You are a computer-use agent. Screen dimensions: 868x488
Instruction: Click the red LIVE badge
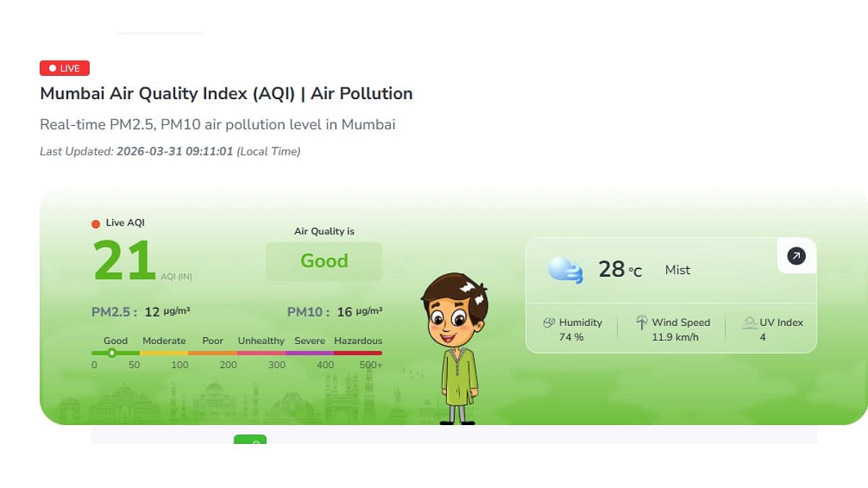click(x=64, y=68)
